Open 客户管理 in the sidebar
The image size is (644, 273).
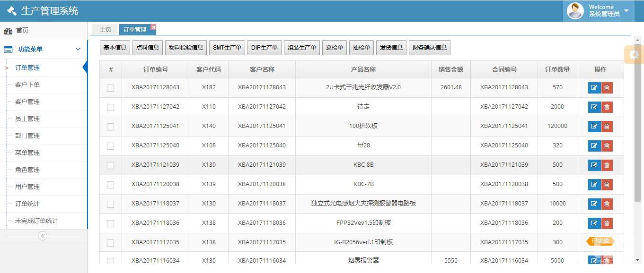tap(27, 102)
